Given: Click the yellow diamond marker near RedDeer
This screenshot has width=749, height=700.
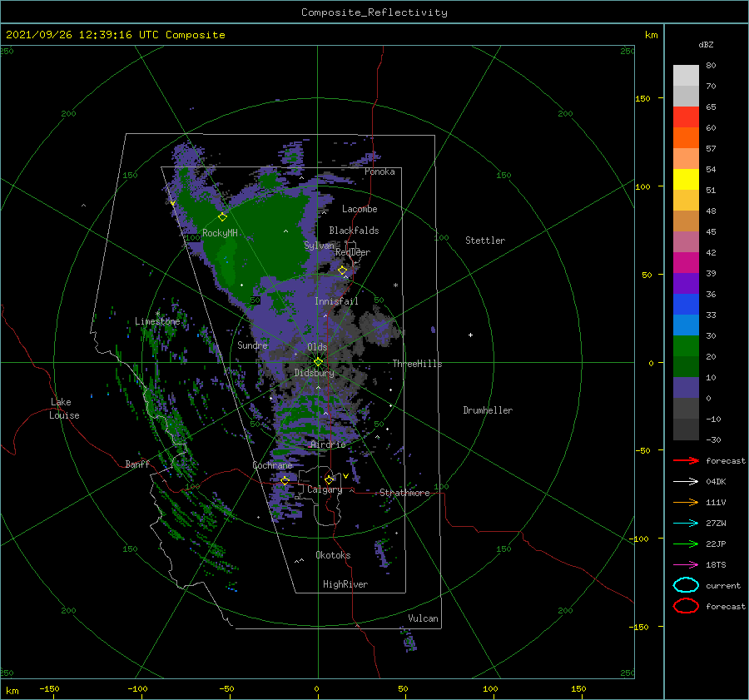Looking at the screenshot, I should coord(342,271).
